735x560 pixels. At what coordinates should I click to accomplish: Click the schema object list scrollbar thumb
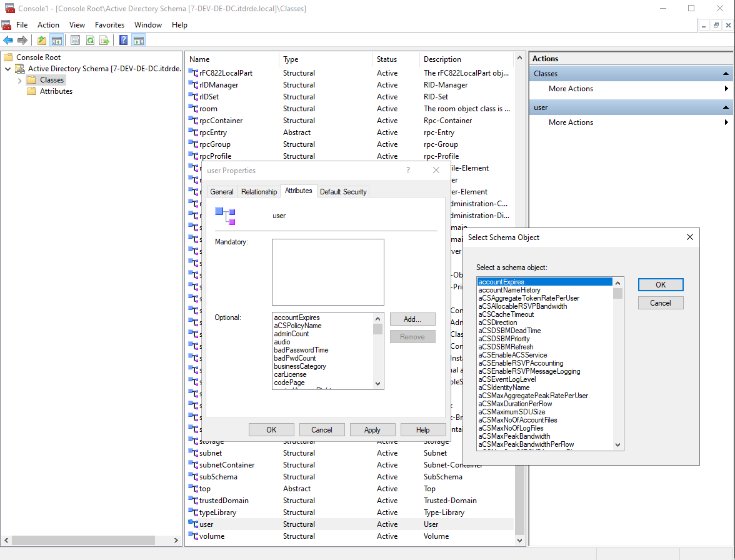(617, 293)
